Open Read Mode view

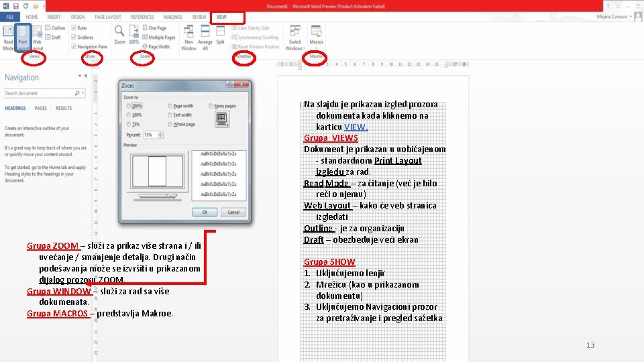pos(8,38)
